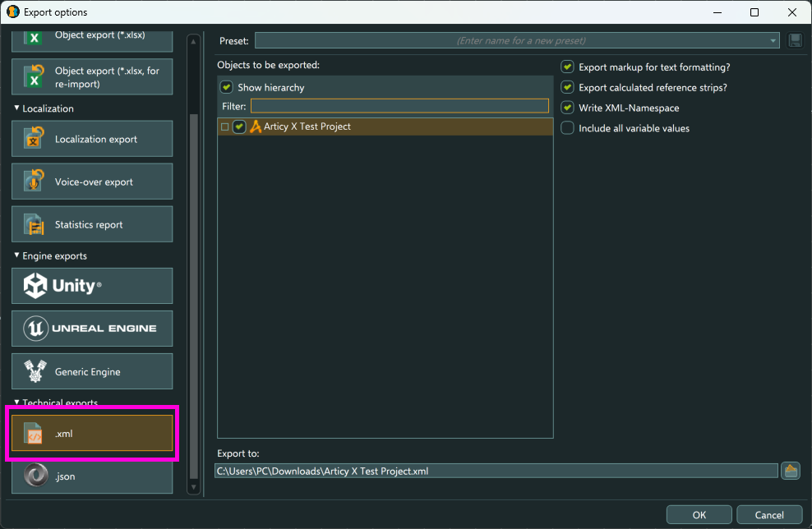Image resolution: width=812 pixels, height=529 pixels.
Task: Click the Filter input field
Action: click(399, 106)
